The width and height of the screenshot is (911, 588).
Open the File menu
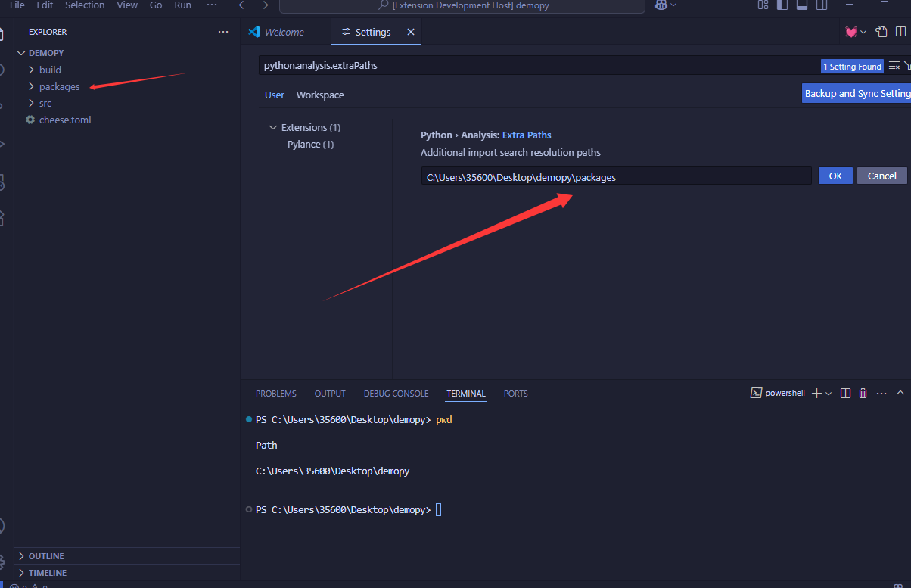(x=17, y=5)
